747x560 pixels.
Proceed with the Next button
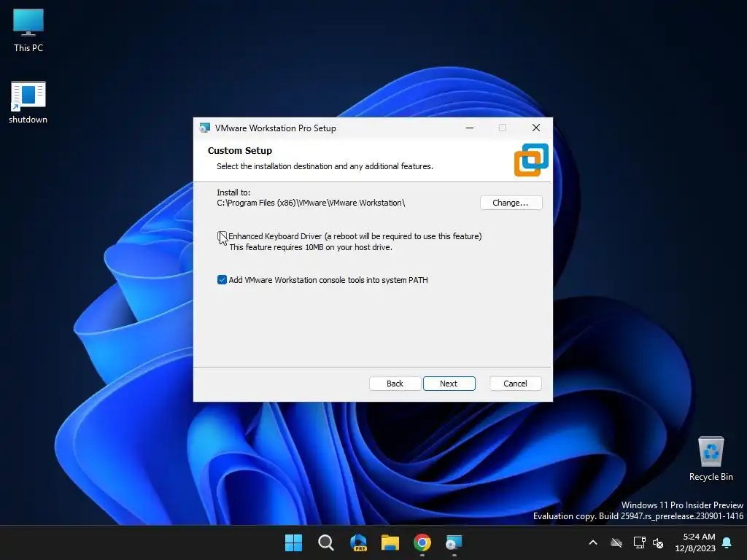(x=449, y=384)
